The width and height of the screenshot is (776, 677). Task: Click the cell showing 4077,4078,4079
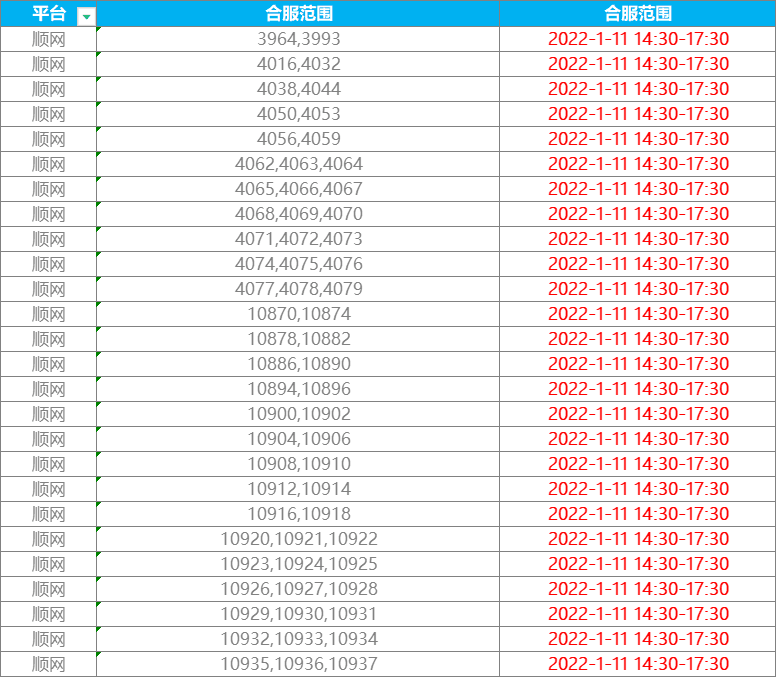click(x=298, y=289)
